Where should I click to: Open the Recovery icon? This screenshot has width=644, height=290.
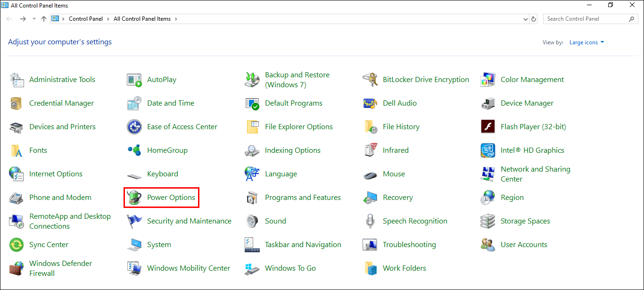pyautogui.click(x=370, y=198)
